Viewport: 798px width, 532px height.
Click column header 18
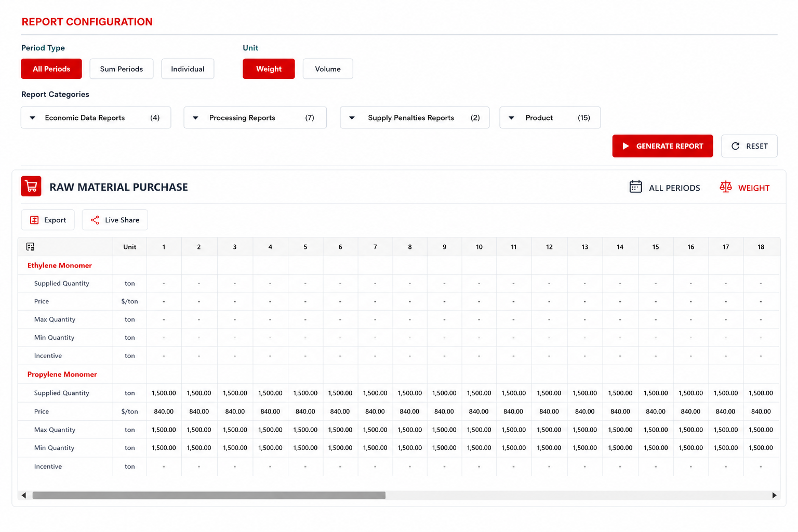761,247
